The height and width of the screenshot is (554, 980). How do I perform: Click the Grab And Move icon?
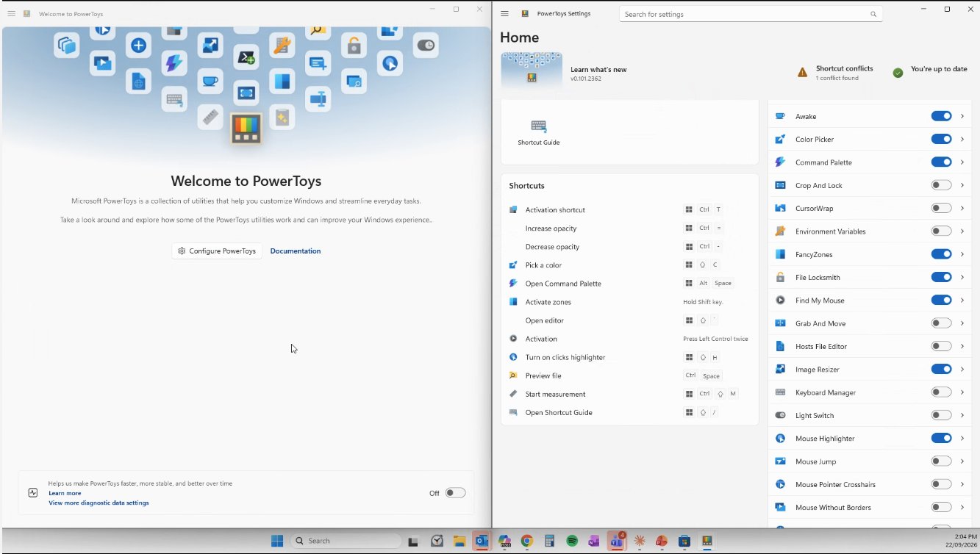pos(780,323)
